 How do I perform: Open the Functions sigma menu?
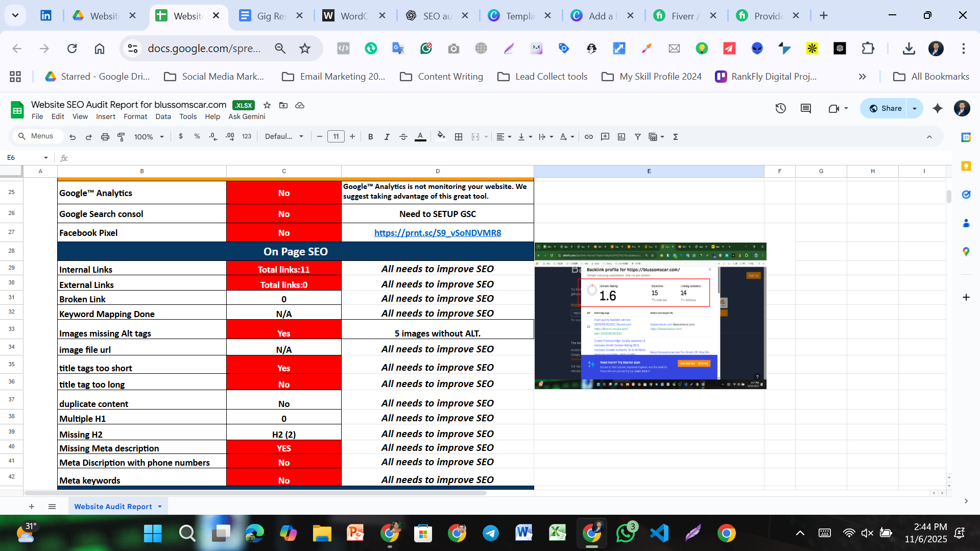pyautogui.click(x=675, y=136)
